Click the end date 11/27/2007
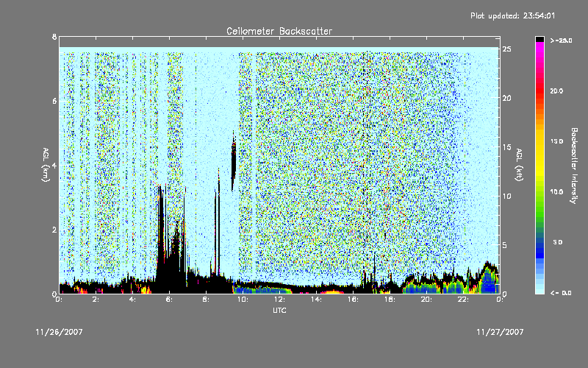 point(500,332)
